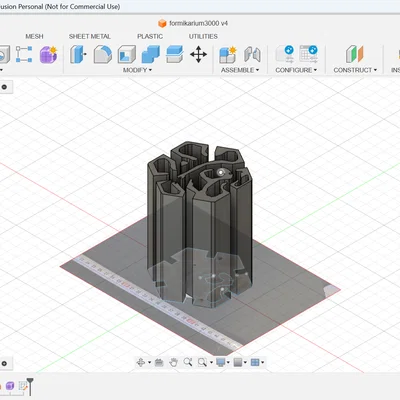
Task: Click the ruler strip on the canvas
Action: pyautogui.click(x=157, y=303)
